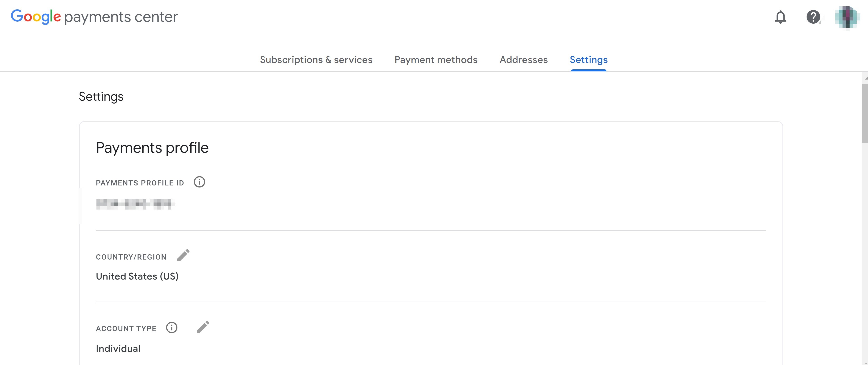Image resolution: width=868 pixels, height=365 pixels.
Task: Open the notifications bell
Action: [x=780, y=17]
